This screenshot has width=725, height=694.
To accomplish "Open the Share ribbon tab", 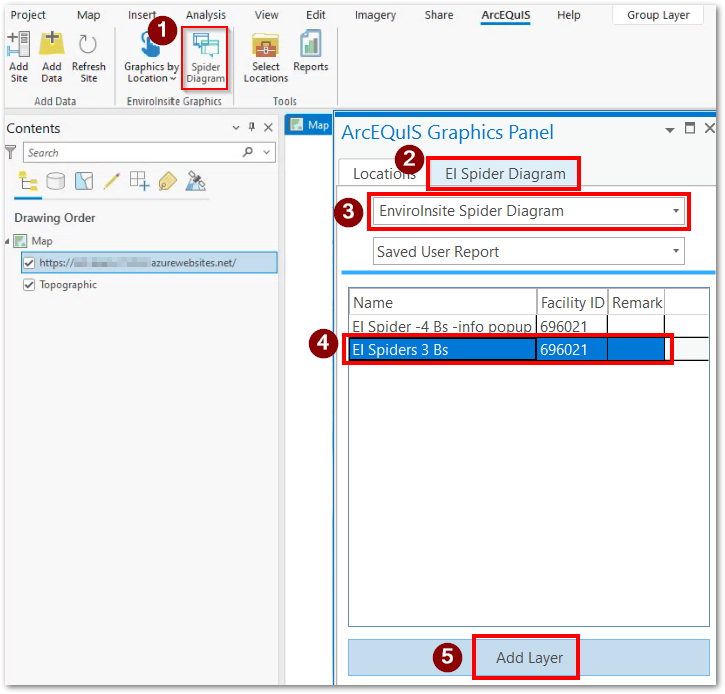I will 439,15.
